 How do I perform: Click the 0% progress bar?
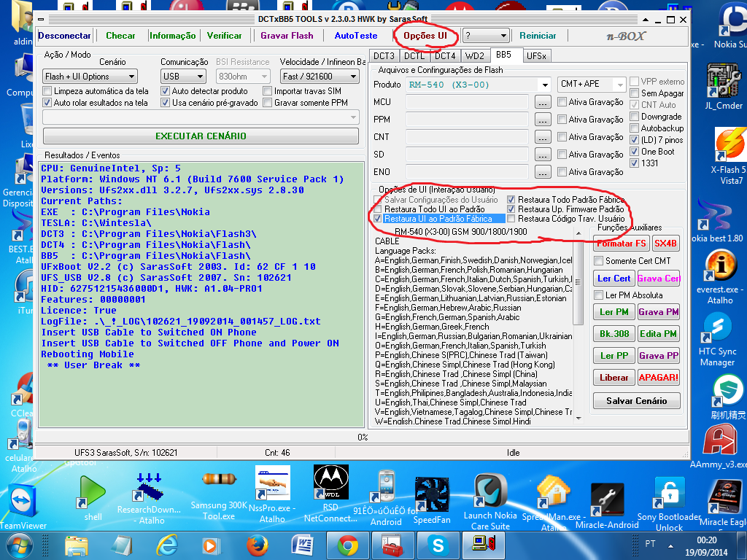pos(362,437)
